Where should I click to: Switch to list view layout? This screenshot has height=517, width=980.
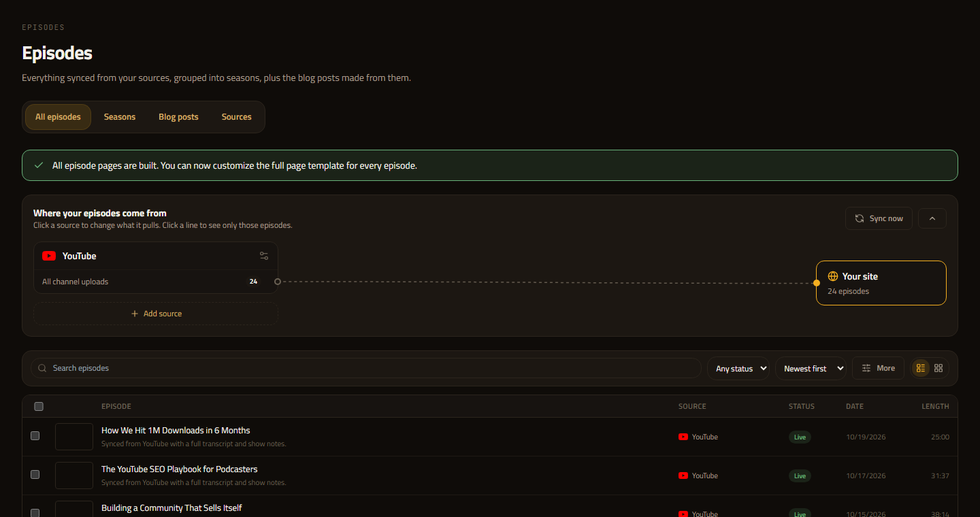click(x=921, y=368)
